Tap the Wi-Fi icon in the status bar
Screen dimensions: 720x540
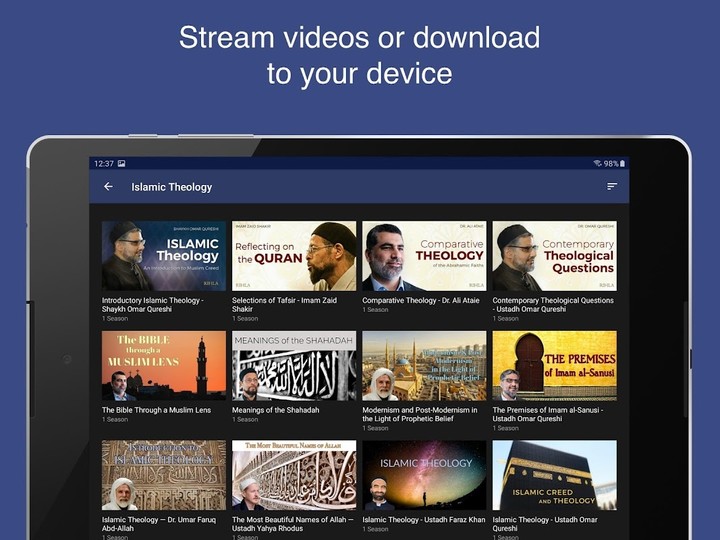click(597, 163)
